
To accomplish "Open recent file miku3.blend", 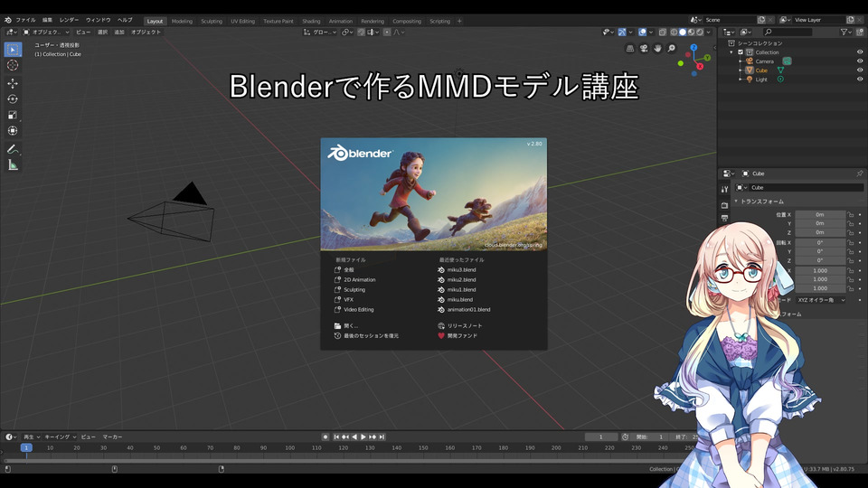I will coord(458,270).
